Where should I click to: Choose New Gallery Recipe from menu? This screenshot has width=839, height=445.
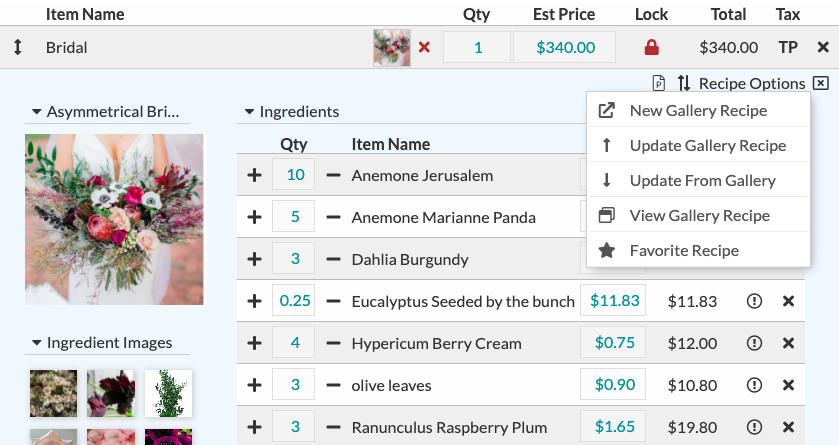pyautogui.click(x=698, y=111)
